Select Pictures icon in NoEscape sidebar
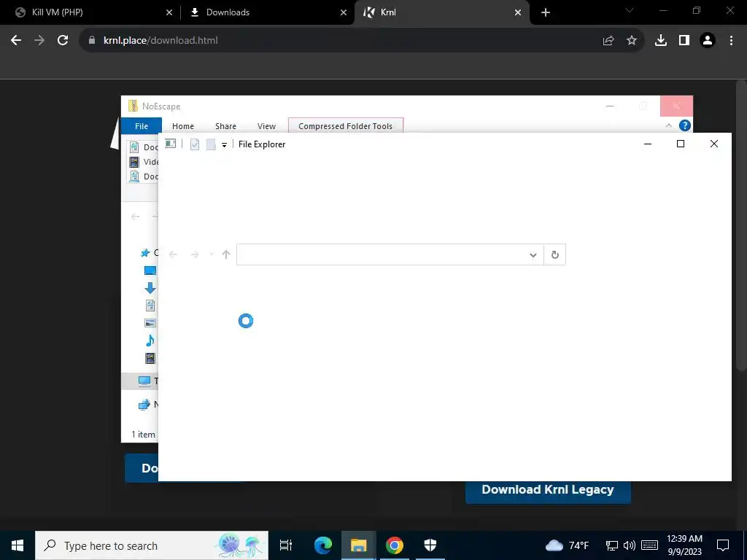This screenshot has height=560, width=747. (x=150, y=323)
